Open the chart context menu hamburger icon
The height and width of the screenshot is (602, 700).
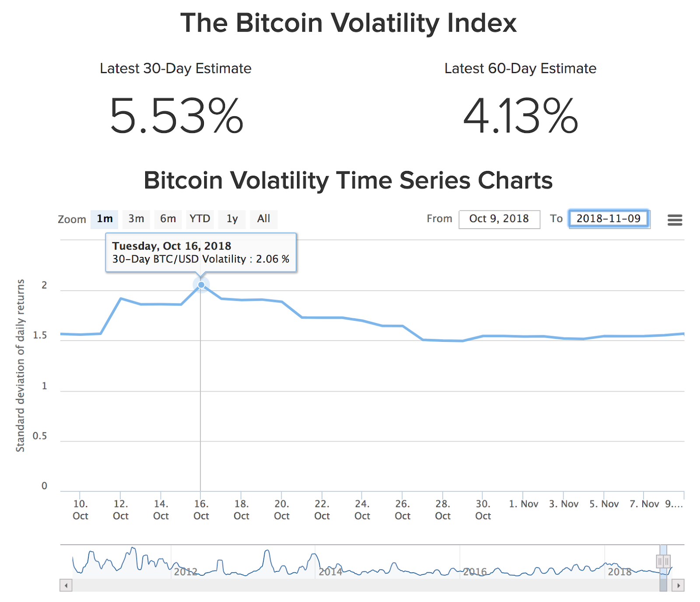tap(675, 220)
